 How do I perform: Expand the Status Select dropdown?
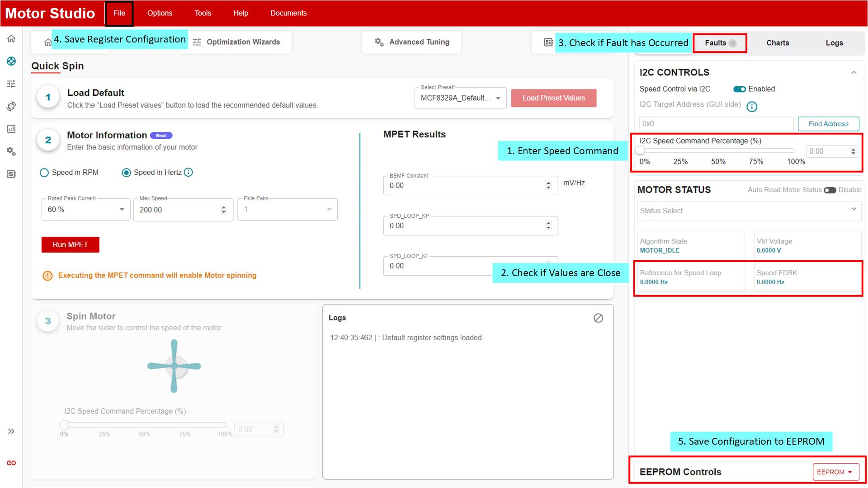(x=749, y=211)
